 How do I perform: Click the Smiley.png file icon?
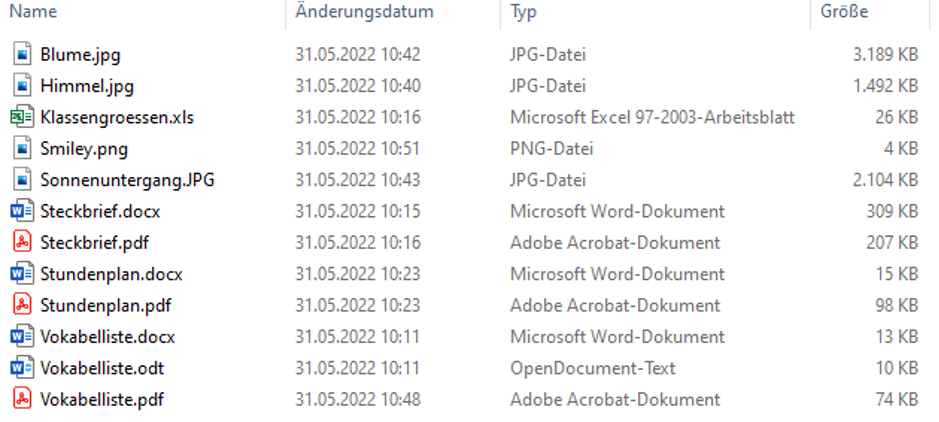coord(22,149)
